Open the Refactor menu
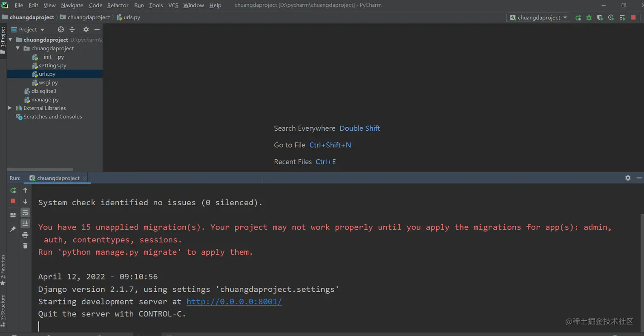 coord(118,5)
